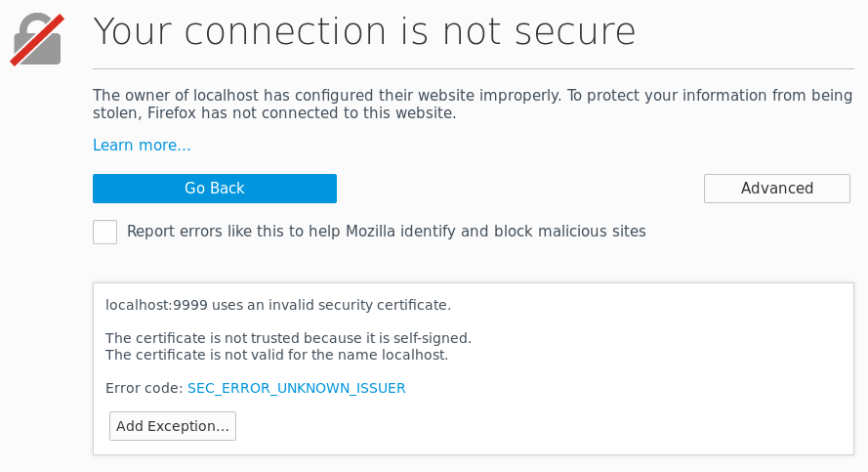The image size is (868, 472).
Task: Click the Report errors to Mozilla label
Action: click(387, 231)
